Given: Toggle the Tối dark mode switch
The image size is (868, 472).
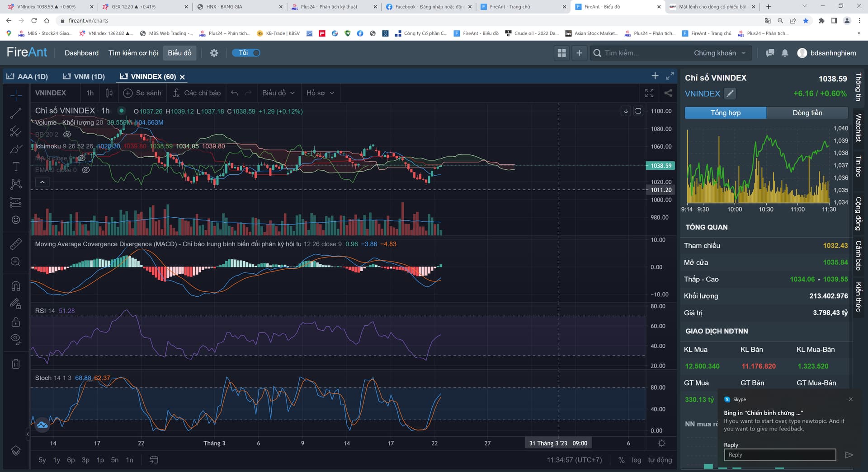Looking at the screenshot, I should pos(246,53).
